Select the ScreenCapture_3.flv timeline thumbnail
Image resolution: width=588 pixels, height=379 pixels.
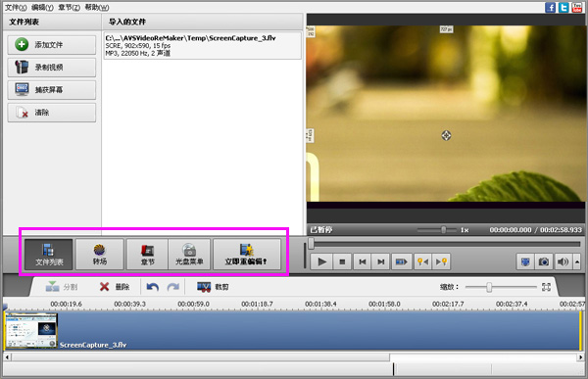[31, 330]
